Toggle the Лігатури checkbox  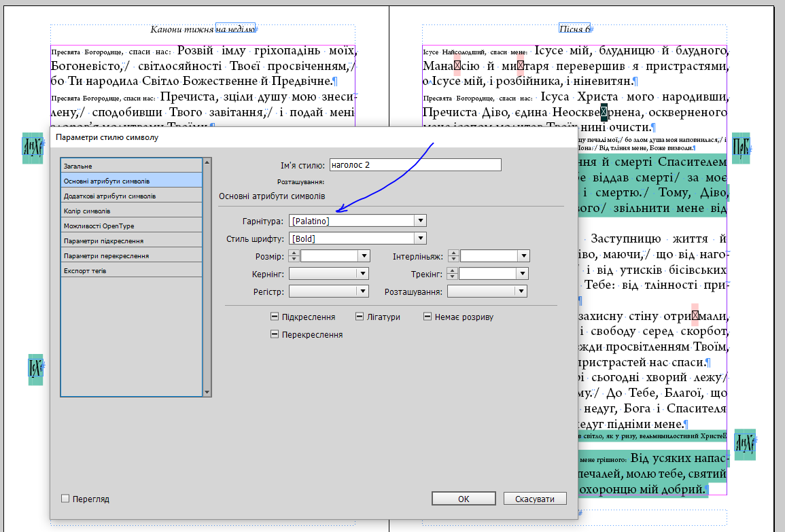[x=360, y=317]
